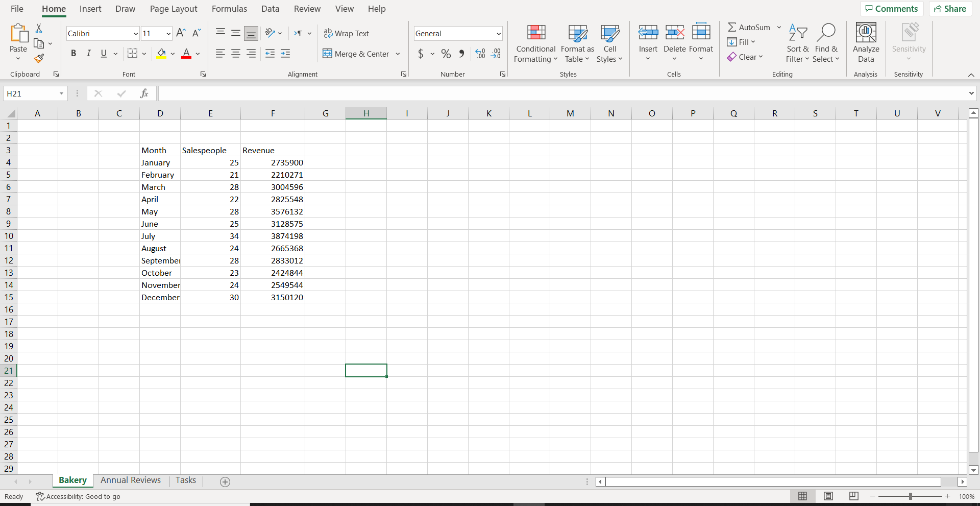Image resolution: width=980 pixels, height=506 pixels.
Task: Switch to the Formulas tab
Action: click(x=229, y=9)
